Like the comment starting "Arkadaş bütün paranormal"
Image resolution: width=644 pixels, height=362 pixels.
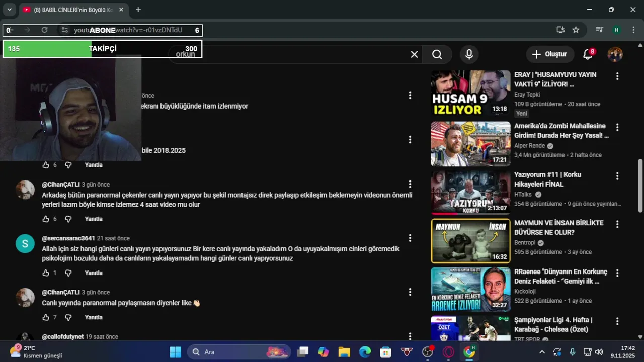click(x=46, y=219)
